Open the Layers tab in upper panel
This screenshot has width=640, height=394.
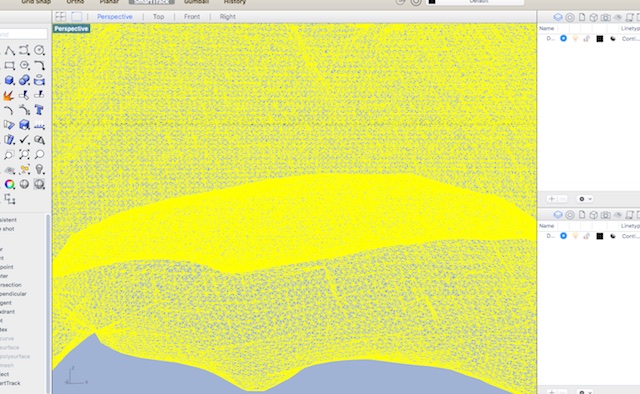pos(558,17)
